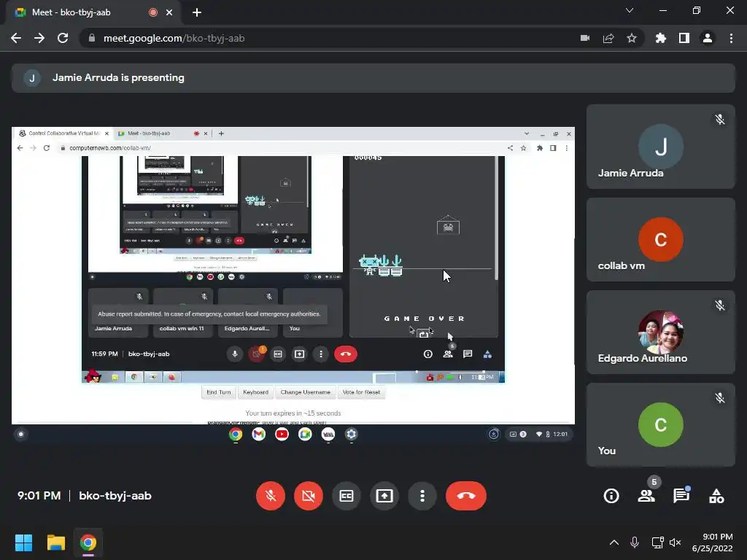Click the address bar URL
The image size is (747, 560).
[x=174, y=38]
